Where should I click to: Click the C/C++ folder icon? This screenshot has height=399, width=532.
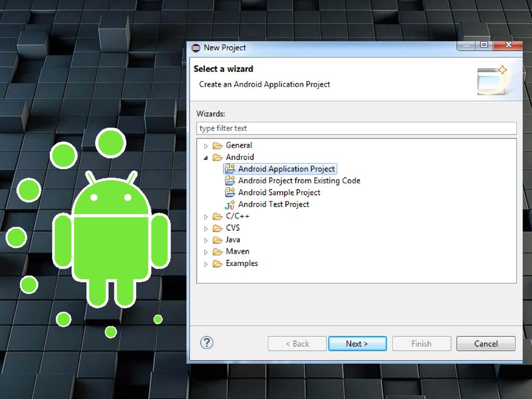(218, 217)
